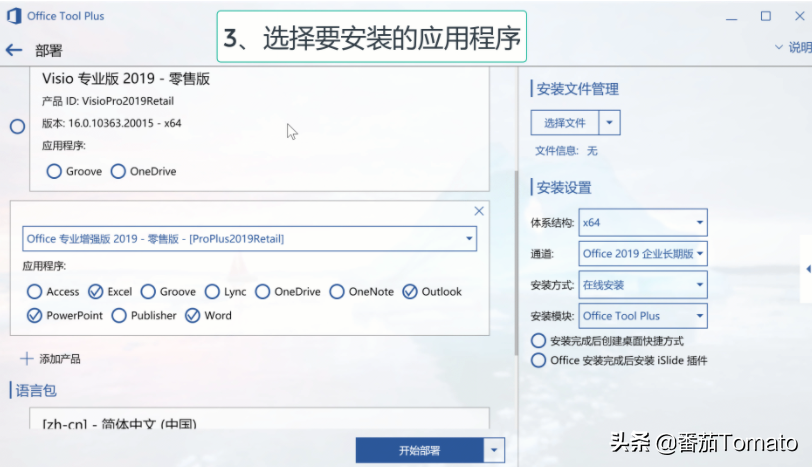The image size is (812, 467).
Task: Click the 开始部署 button
Action: [419, 450]
